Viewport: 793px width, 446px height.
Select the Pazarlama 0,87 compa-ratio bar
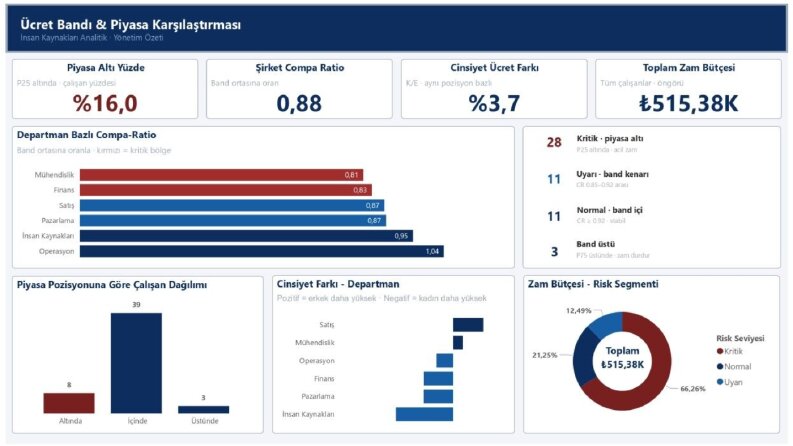point(233,220)
